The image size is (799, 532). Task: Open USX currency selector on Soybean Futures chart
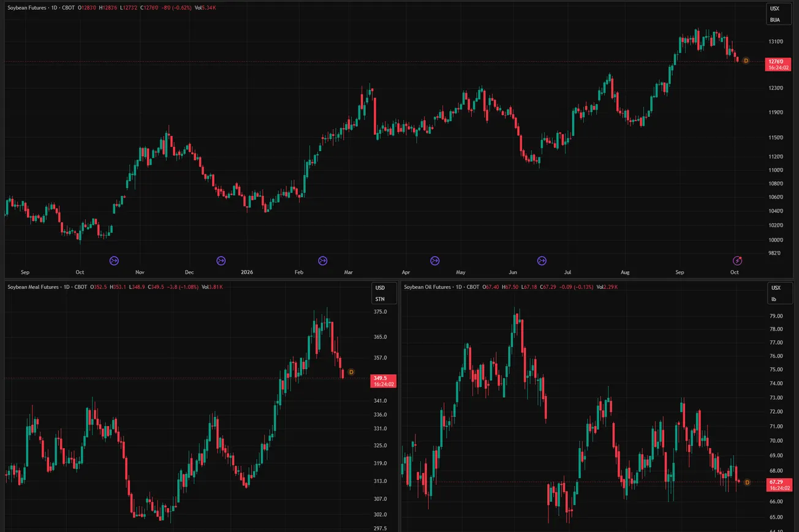click(x=775, y=9)
